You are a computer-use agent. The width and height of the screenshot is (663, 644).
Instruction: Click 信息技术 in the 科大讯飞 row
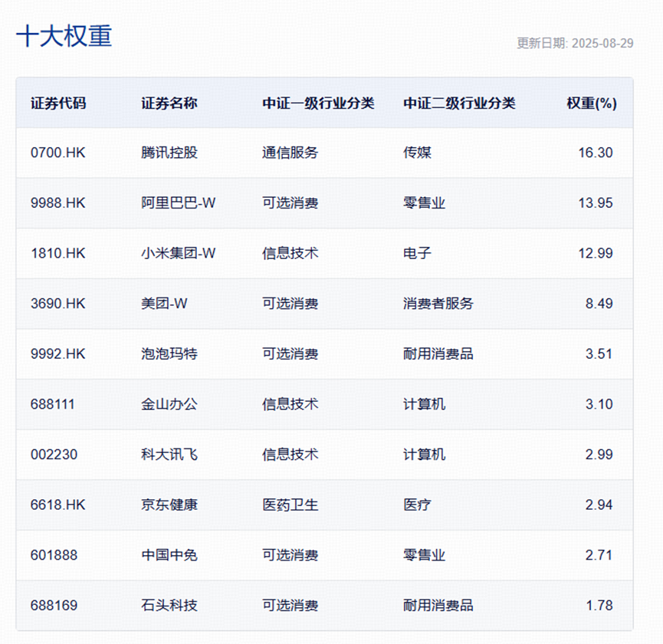coord(290,455)
